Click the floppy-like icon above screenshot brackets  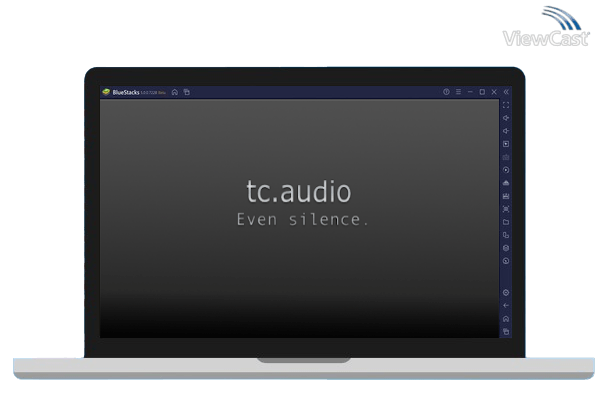point(506,196)
